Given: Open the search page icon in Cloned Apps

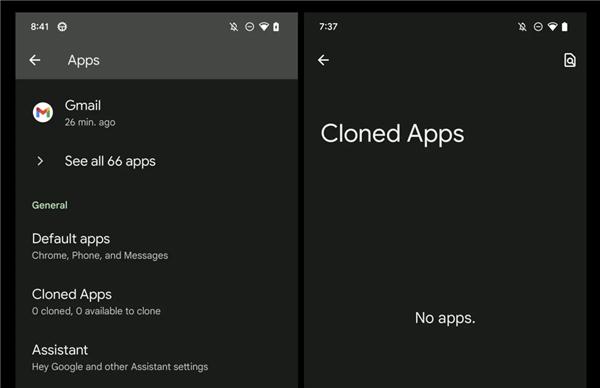Looking at the screenshot, I should [x=570, y=60].
